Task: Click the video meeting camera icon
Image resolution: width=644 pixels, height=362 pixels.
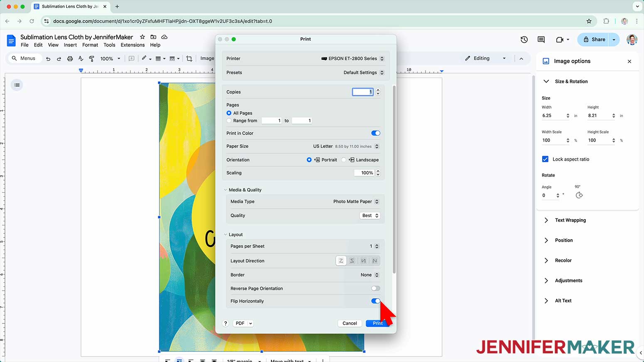Action: pos(560,39)
